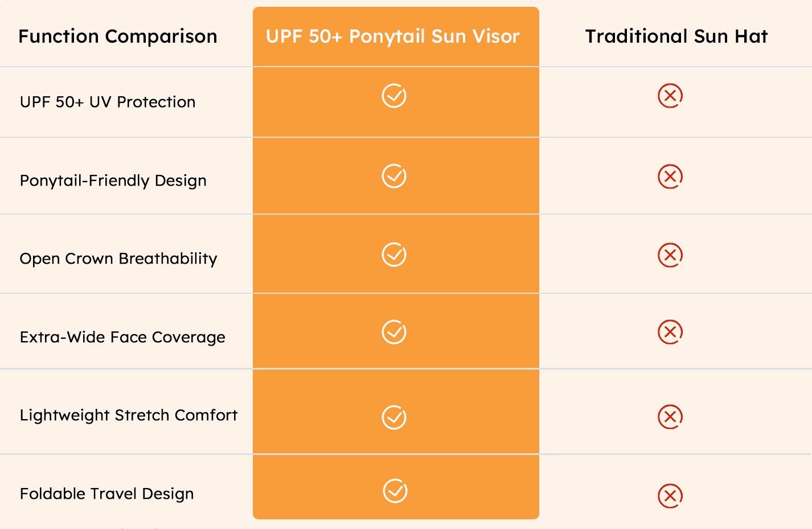Viewport: 812px width, 529px height.
Task: Click the red X for Lightweight Stretch Comfort
Action: 670,417
